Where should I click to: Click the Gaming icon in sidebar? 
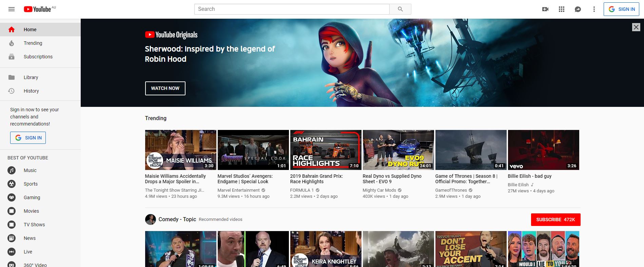[12, 197]
